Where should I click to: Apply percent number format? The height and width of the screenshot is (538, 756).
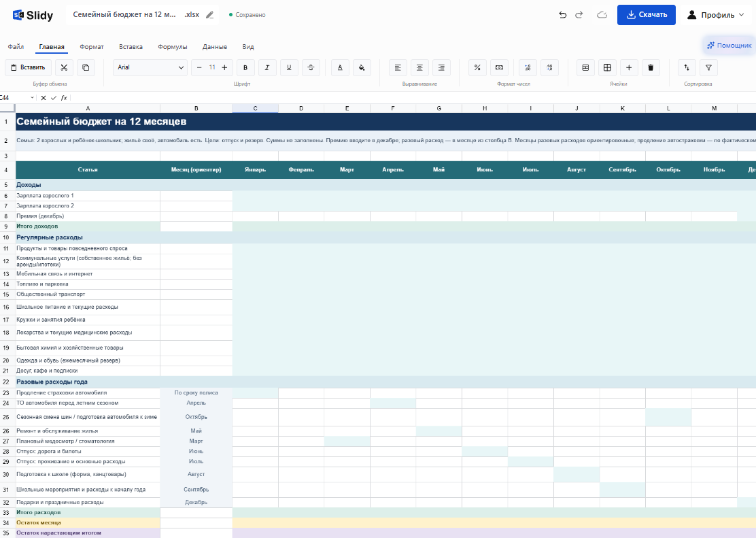pos(477,67)
